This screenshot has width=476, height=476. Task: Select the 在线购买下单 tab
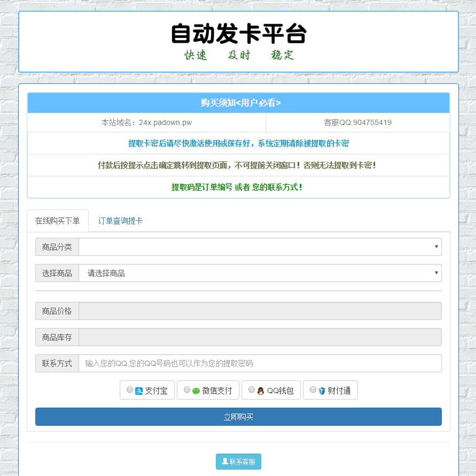(x=58, y=220)
